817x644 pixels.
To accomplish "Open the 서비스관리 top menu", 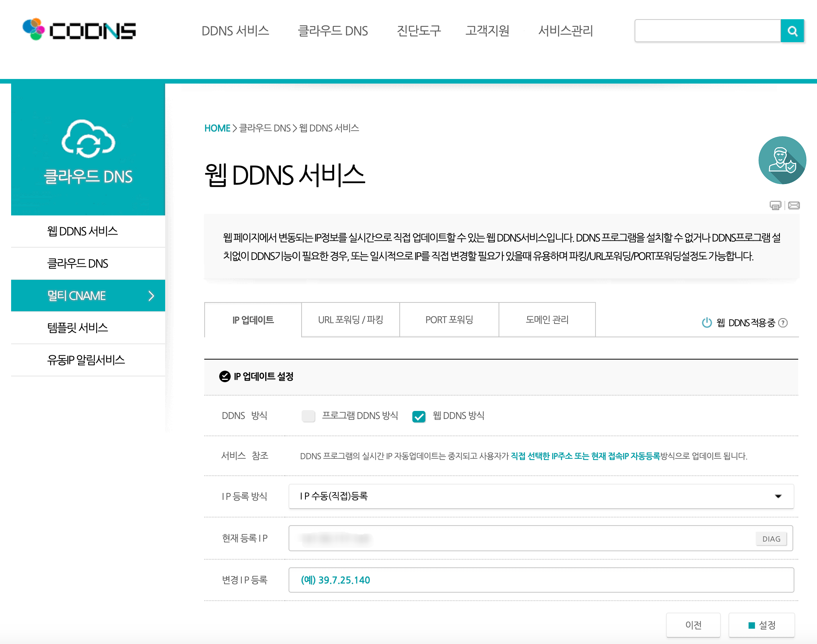I will click(x=565, y=31).
